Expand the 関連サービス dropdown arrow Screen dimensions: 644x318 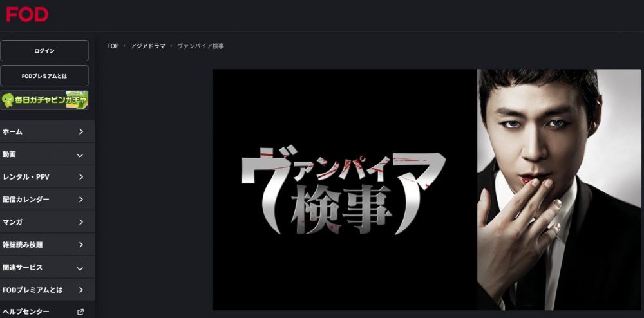80,269
